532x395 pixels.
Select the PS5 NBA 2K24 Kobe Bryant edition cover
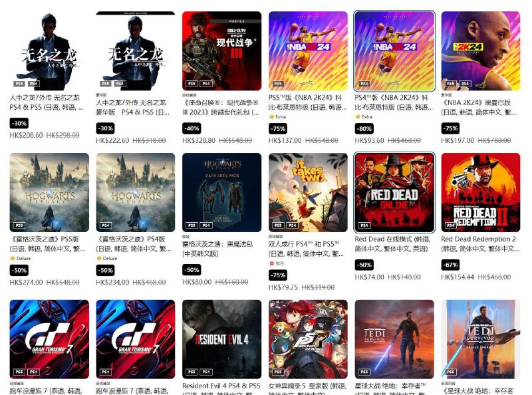308,51
